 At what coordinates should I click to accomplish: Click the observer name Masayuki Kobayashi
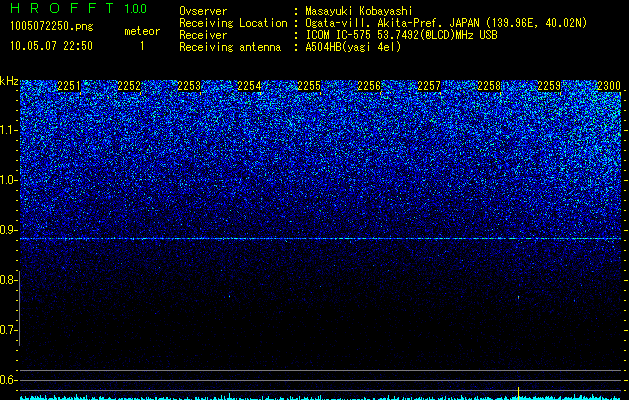pos(359,11)
